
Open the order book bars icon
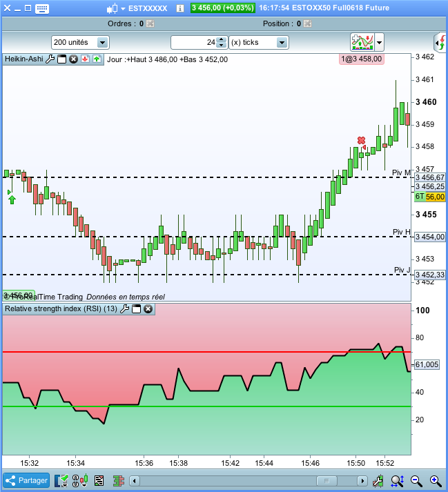click(119, 481)
